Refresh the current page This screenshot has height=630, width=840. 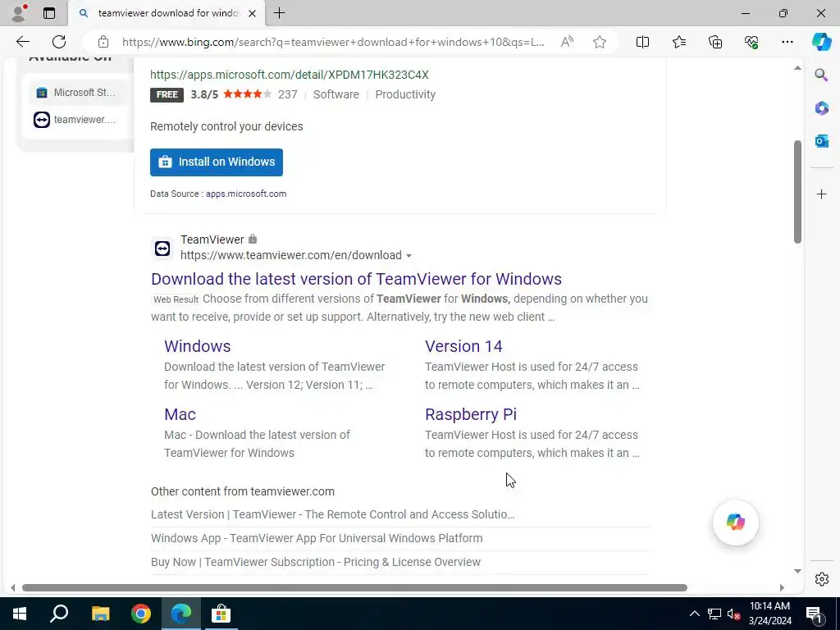[x=59, y=42]
